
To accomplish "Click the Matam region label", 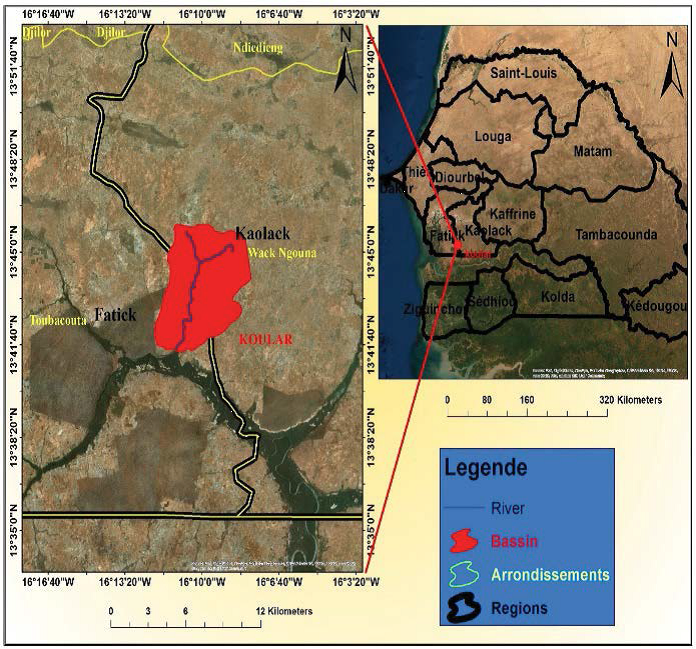I will 592,151.
